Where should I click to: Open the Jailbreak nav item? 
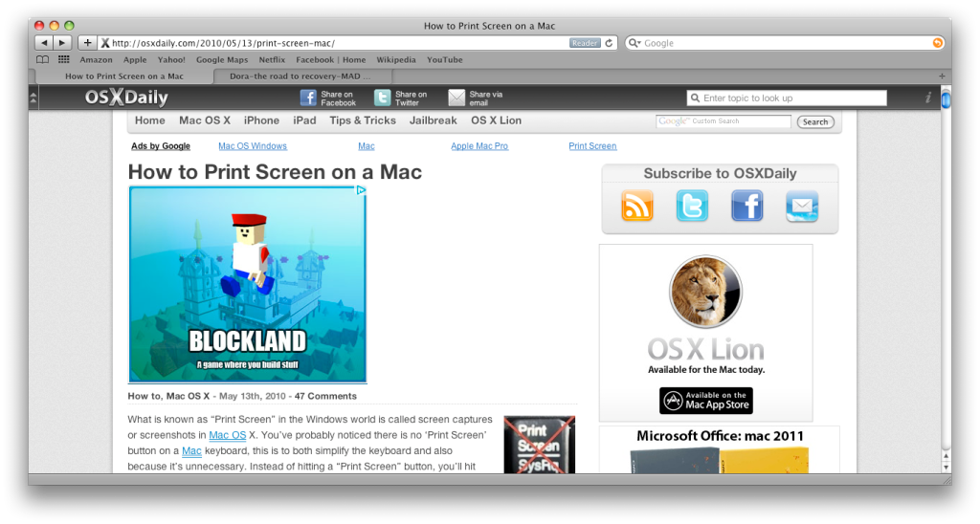click(x=434, y=120)
